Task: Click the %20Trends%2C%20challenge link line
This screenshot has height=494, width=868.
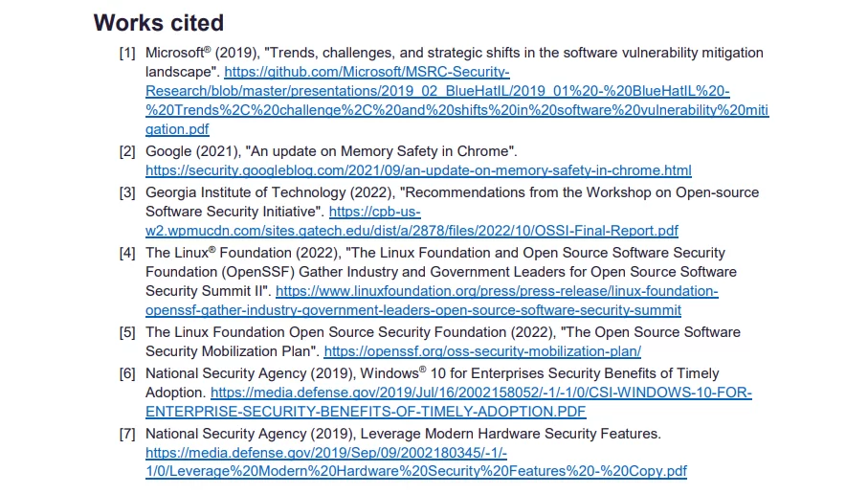Action: 456,110
